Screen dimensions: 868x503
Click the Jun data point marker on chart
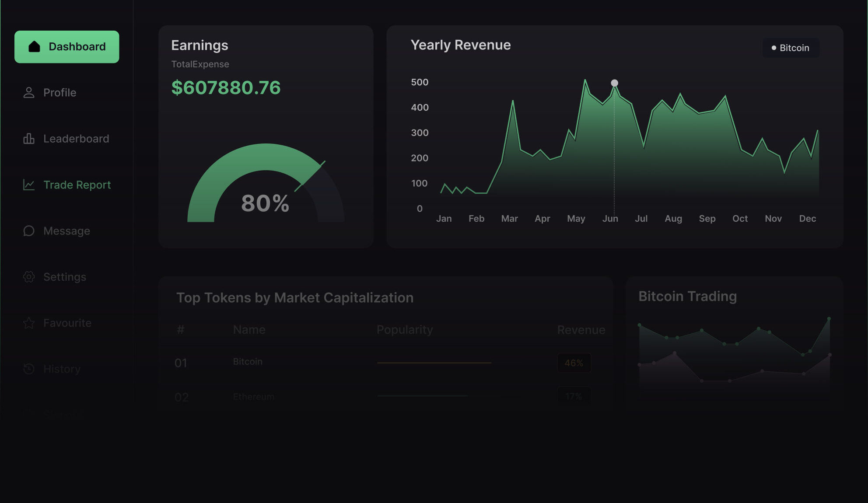614,83
